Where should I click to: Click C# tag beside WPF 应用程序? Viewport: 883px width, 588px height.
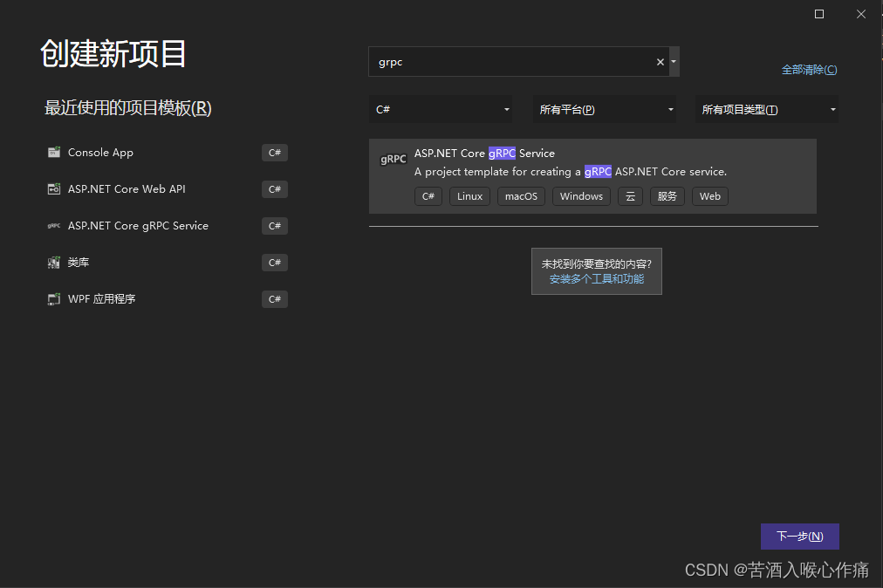(275, 299)
